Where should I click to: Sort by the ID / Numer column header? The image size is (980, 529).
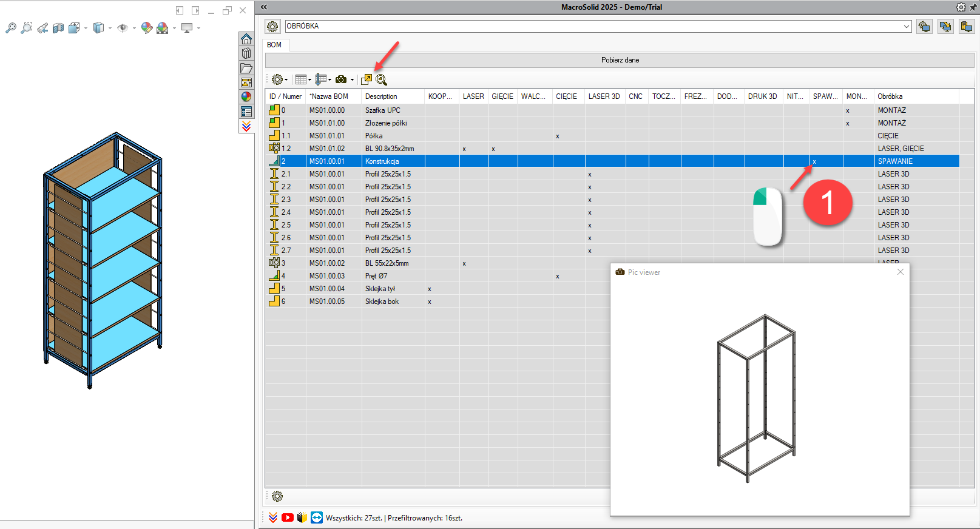pyautogui.click(x=285, y=96)
